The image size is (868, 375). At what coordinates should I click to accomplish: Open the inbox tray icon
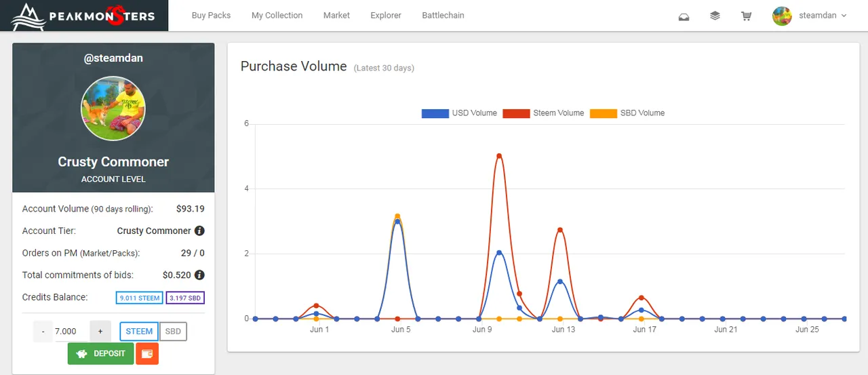(684, 16)
